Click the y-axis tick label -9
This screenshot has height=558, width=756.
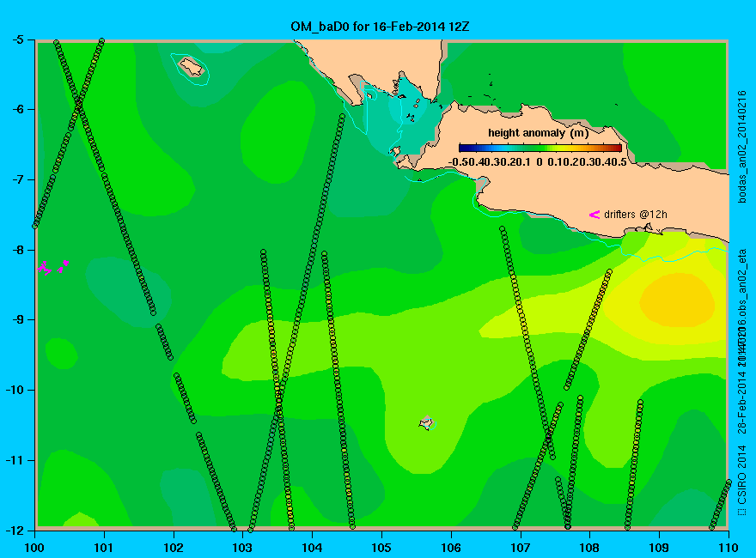18,320
